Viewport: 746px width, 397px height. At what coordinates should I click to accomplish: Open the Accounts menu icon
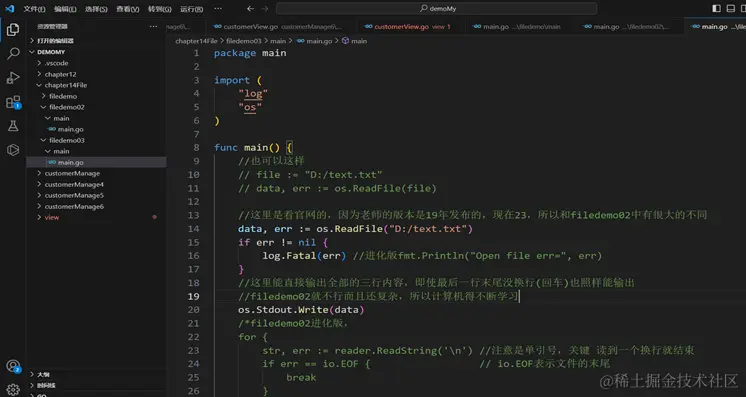13,366
